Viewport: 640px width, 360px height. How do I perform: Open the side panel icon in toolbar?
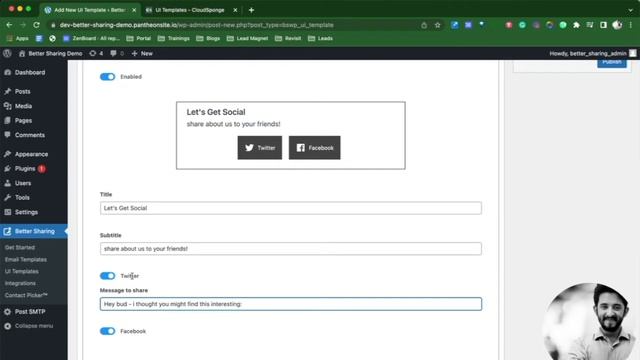point(603,25)
